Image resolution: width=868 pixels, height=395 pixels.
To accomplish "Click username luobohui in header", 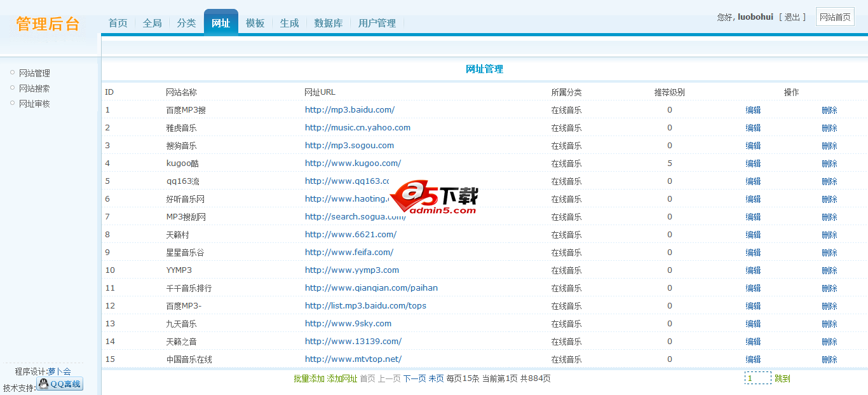I will click(756, 17).
